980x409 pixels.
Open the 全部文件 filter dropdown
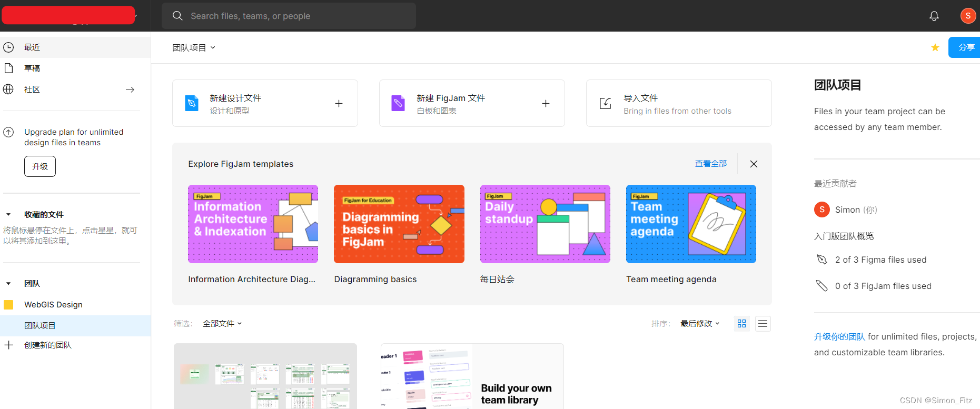222,324
